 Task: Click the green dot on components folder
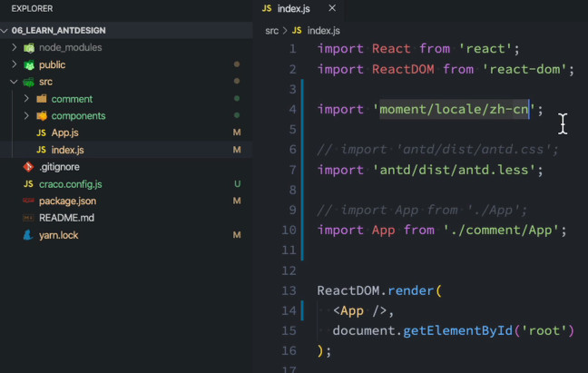coord(237,115)
